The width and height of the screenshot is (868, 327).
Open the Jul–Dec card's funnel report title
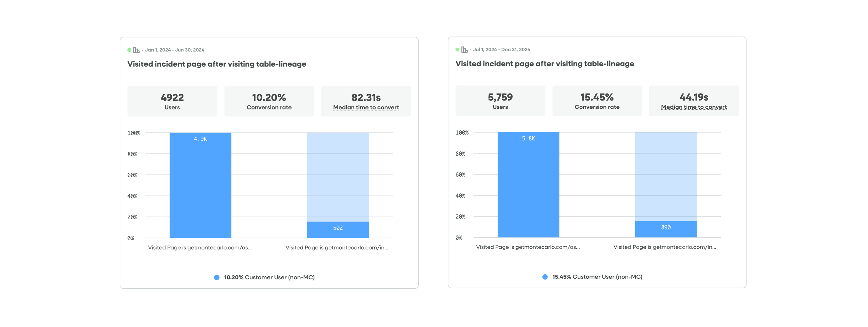tap(545, 64)
